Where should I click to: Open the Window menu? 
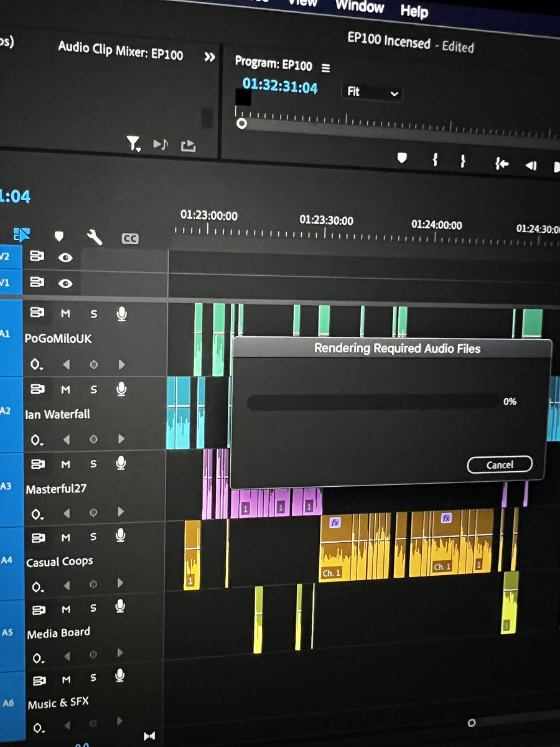pyautogui.click(x=360, y=7)
